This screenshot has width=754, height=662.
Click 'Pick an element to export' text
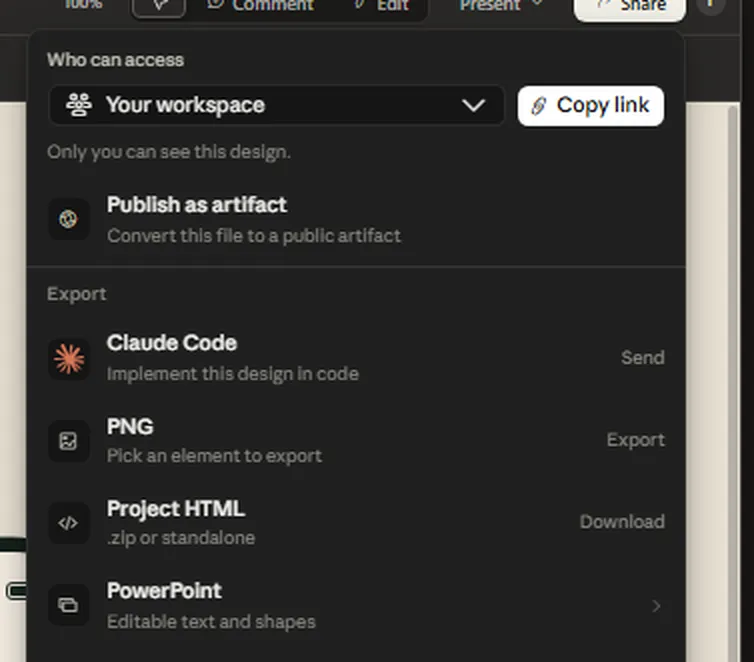point(214,456)
